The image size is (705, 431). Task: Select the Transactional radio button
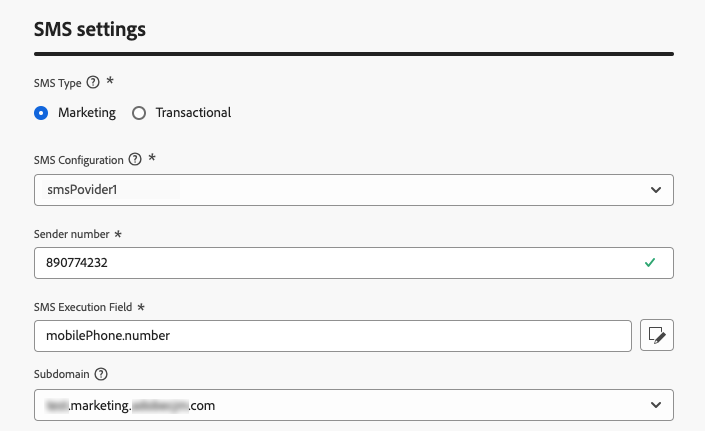(x=139, y=113)
